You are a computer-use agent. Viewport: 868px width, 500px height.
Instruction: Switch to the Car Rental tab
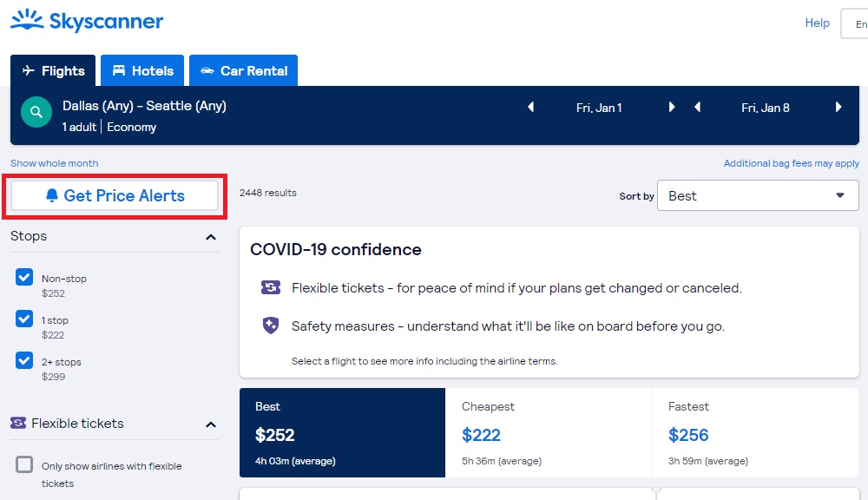[244, 70]
